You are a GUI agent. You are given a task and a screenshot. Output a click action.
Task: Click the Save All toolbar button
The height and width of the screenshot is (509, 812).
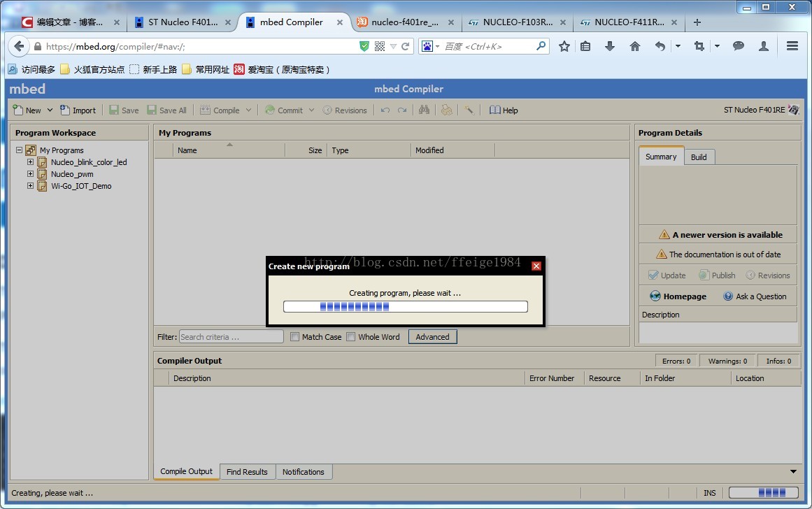166,110
